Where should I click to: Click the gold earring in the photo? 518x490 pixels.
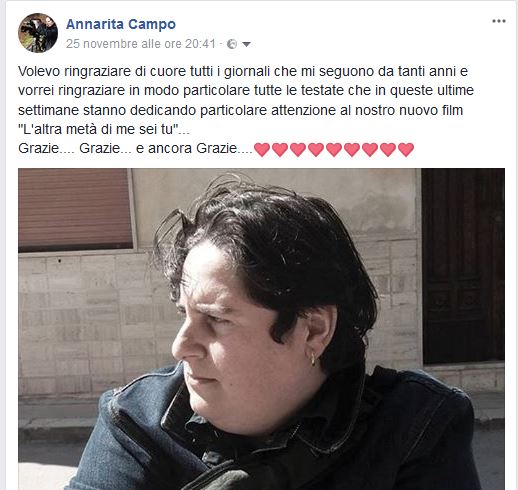click(313, 359)
